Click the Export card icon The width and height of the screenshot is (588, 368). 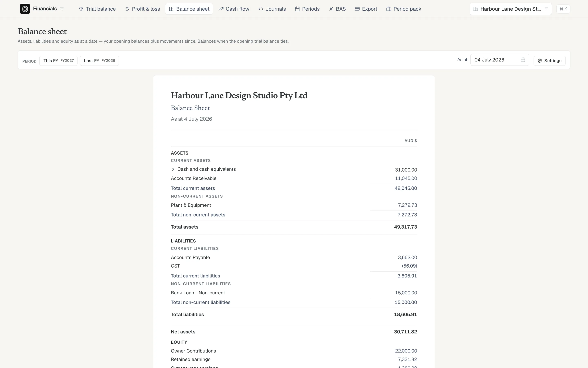pyautogui.click(x=357, y=9)
